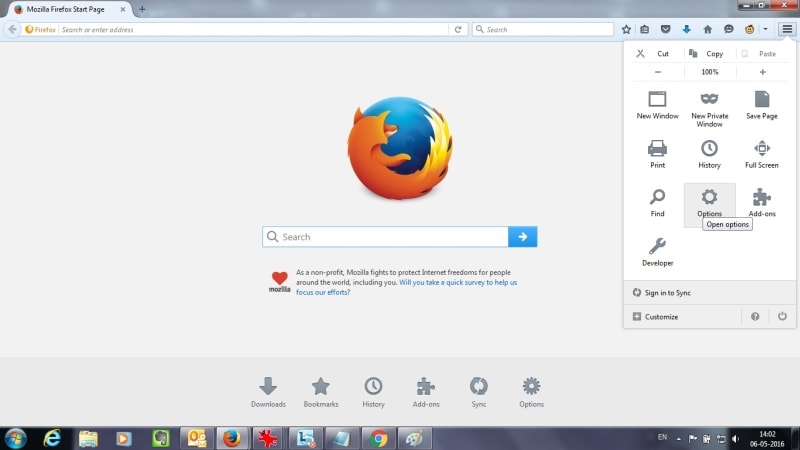Show bookmarks list icon in toolbar
Viewport: 800px width, 450px height.
point(645,30)
